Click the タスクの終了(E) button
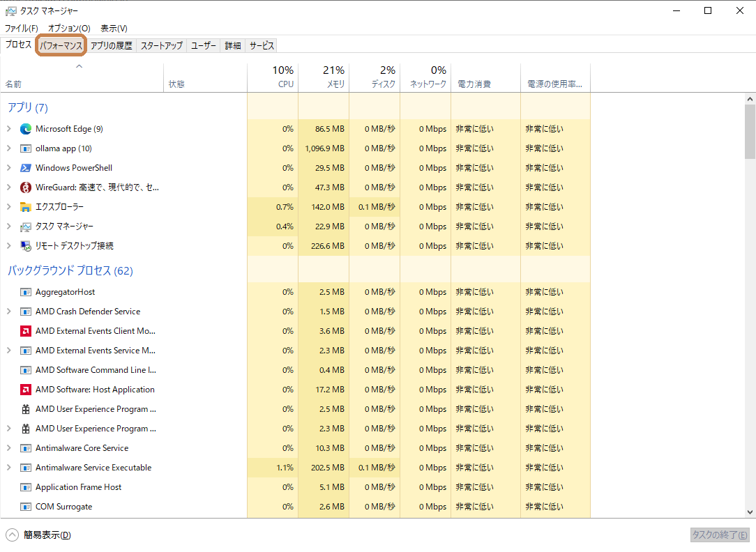The height and width of the screenshot is (552, 756). point(720,535)
